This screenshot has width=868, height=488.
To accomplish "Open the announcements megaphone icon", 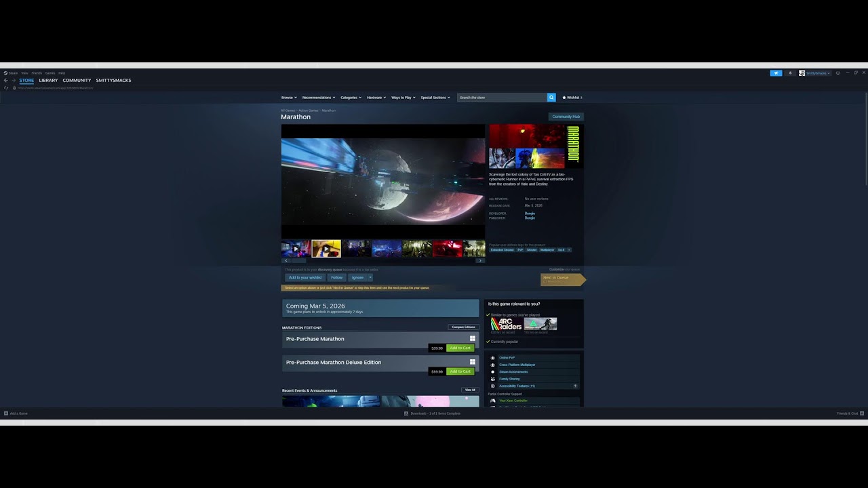I will coord(776,73).
